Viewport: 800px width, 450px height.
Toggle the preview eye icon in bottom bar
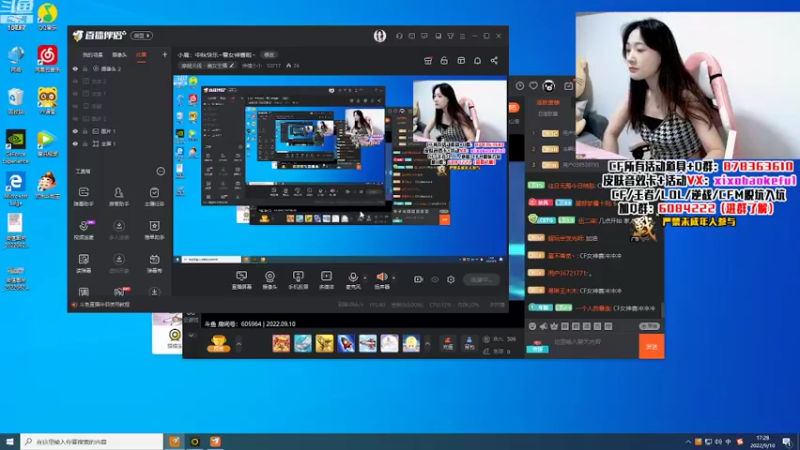[x=435, y=280]
